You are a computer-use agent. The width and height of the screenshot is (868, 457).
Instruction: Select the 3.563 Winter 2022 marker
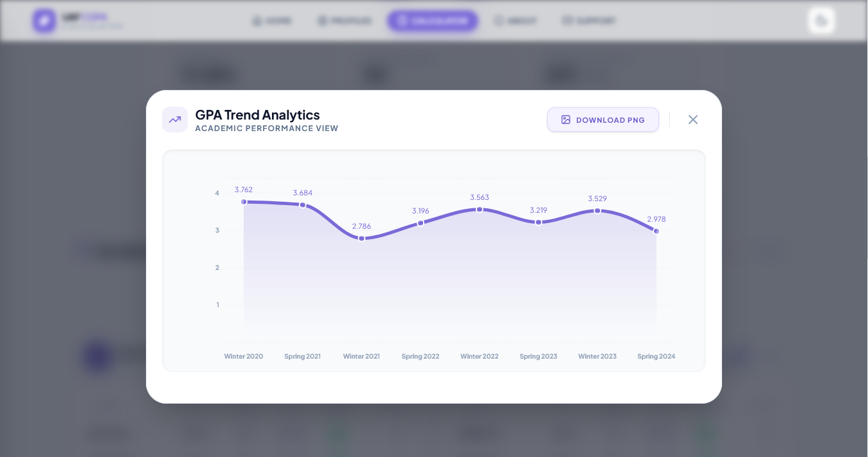480,210
